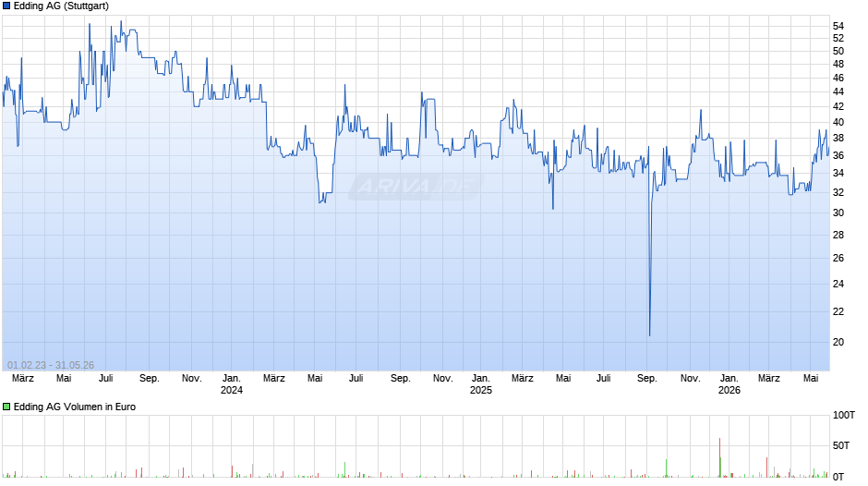Click the 20 price axis label
This screenshot has width=868, height=486.
pos(838,343)
